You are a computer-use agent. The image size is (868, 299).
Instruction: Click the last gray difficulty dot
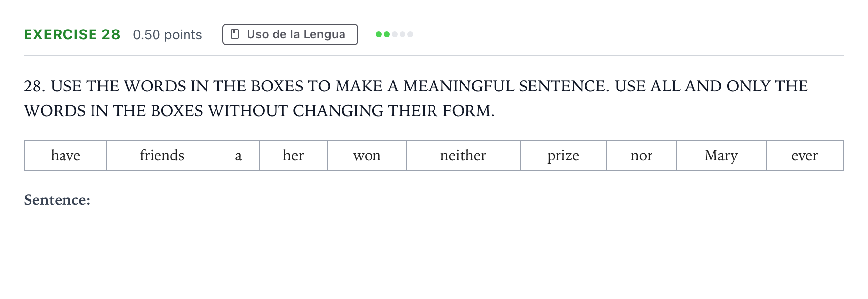[410, 34]
